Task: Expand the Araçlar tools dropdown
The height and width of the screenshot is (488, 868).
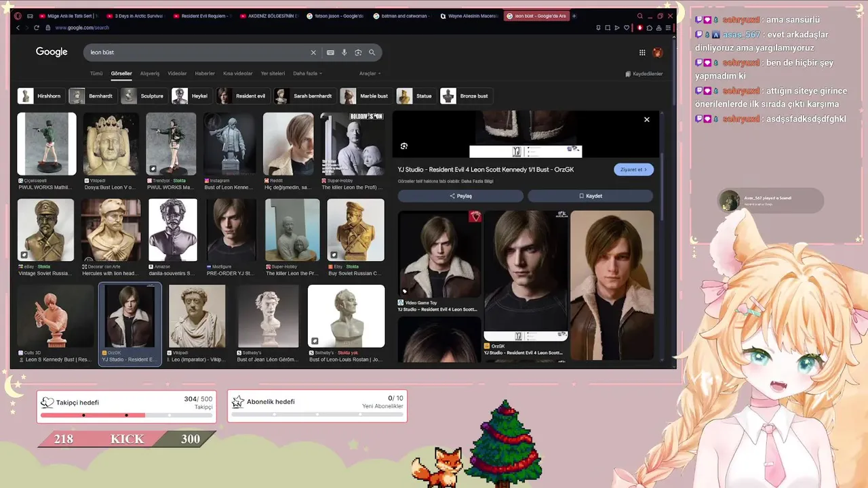Action: (370, 73)
